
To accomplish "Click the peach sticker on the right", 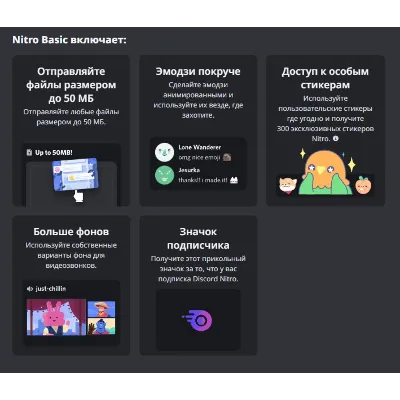I will [x=363, y=185].
